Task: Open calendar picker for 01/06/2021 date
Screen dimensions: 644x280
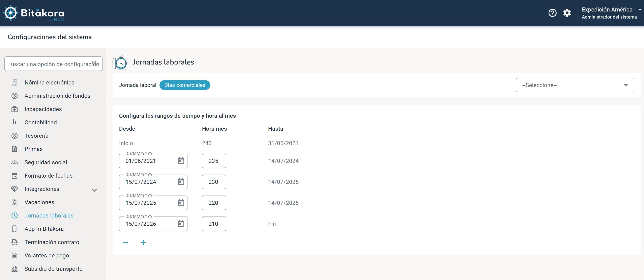Action: click(181, 161)
